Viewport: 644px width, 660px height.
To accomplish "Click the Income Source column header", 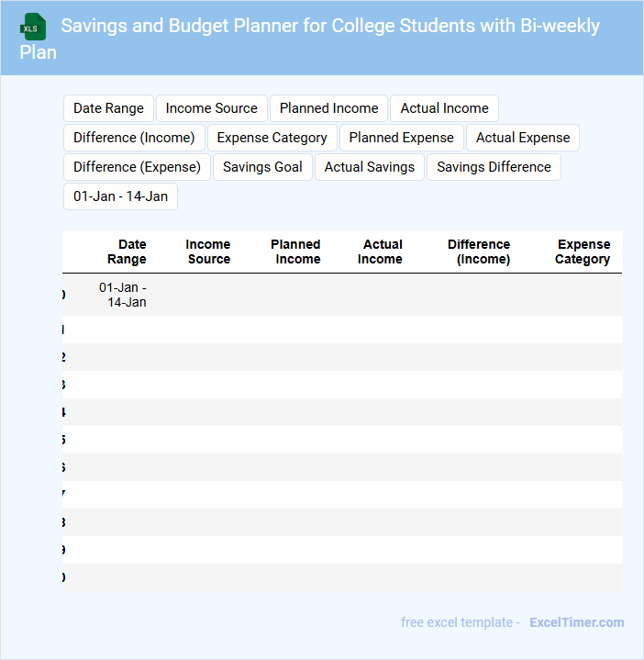I will pyautogui.click(x=208, y=252).
